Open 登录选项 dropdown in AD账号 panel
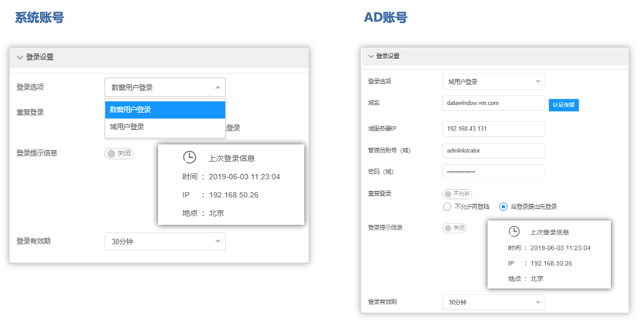Screen dimensions: 644x326 click(x=493, y=81)
